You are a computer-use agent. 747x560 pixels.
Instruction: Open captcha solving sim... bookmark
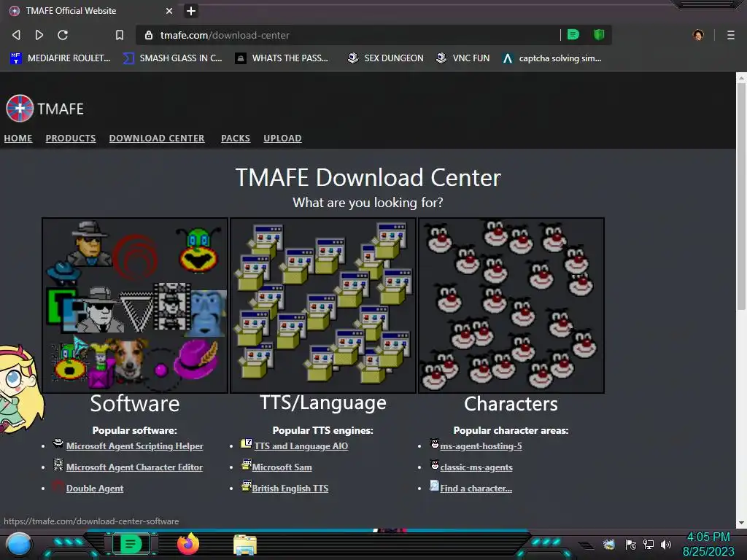(552, 58)
